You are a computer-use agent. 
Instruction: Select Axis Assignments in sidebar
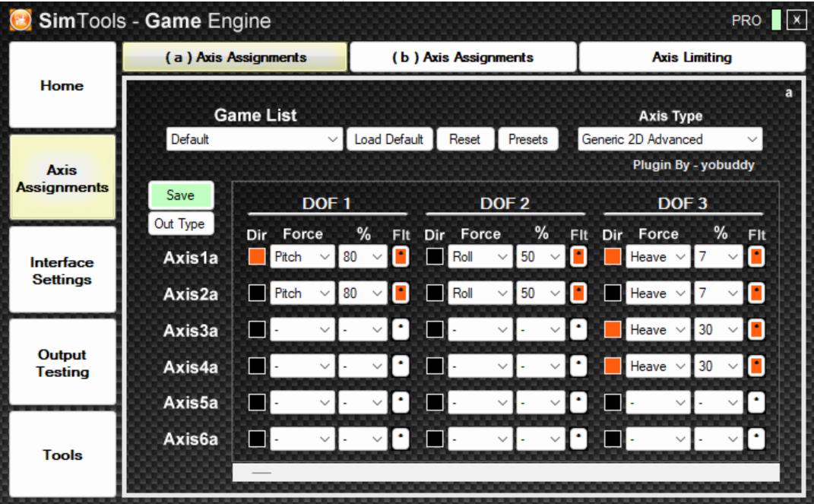pyautogui.click(x=62, y=178)
